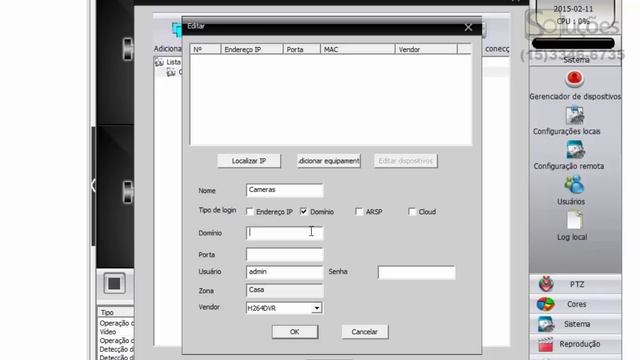640x360 pixels.
Task: Click the Zona field showing Casa
Action: (x=284, y=290)
